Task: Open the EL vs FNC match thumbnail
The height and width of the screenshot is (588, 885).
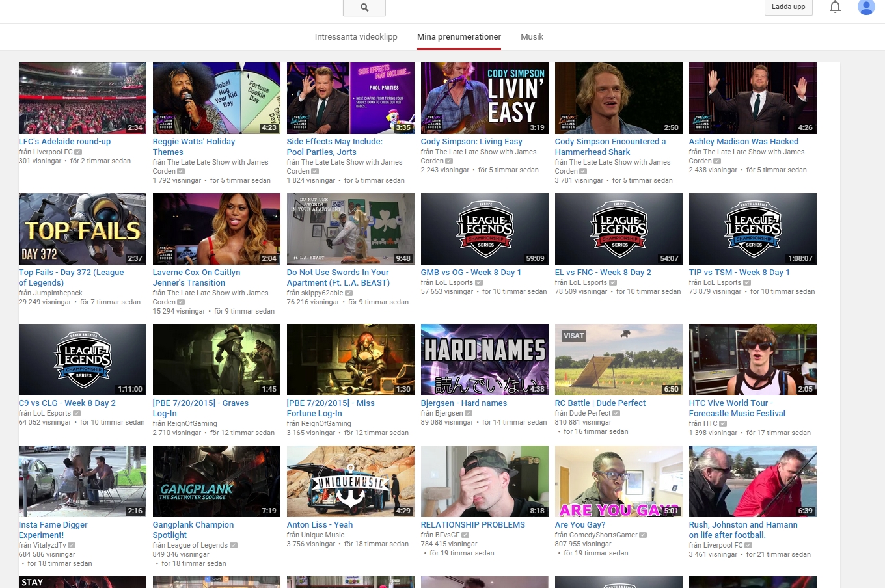Action: coord(619,229)
